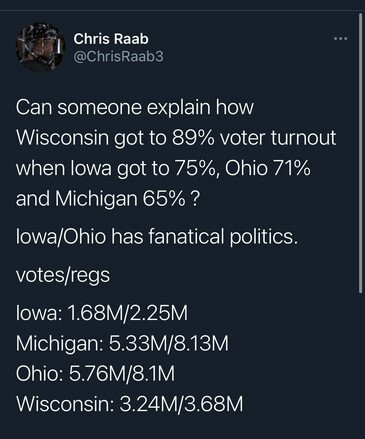
Task: Click the "Ohio: 5.76M/8.1M" line
Action: point(95,374)
